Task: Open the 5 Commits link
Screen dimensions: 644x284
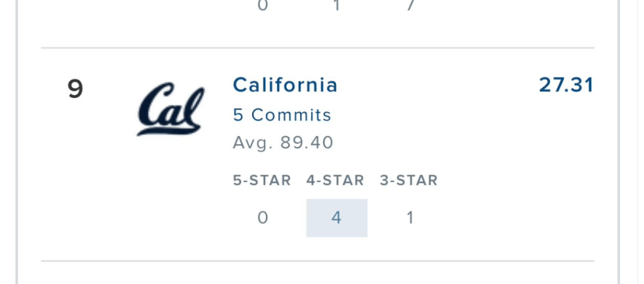Action: 282,115
